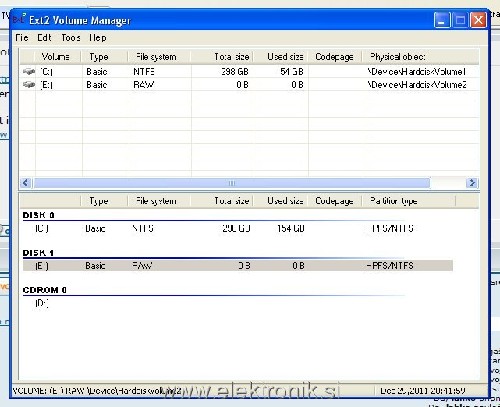Select the DISK 1 heading
The image size is (500, 407).
(x=38, y=253)
